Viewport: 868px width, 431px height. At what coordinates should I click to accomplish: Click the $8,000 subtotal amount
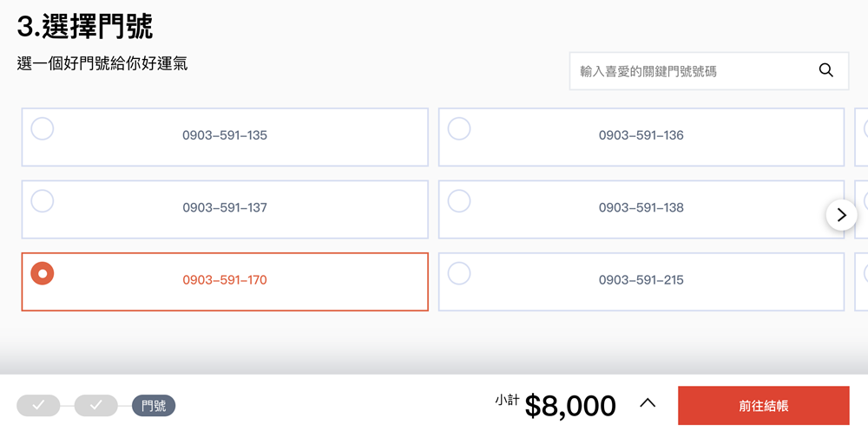tap(569, 405)
